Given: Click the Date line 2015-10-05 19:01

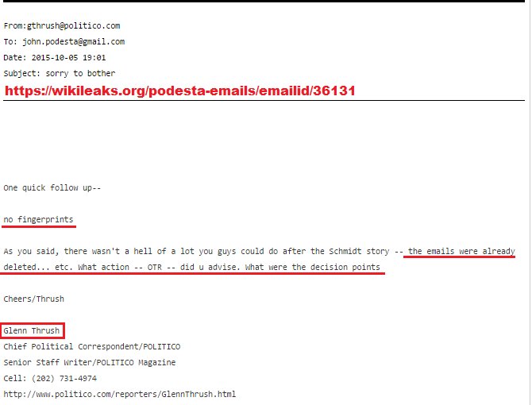Looking at the screenshot, I should (55, 58).
